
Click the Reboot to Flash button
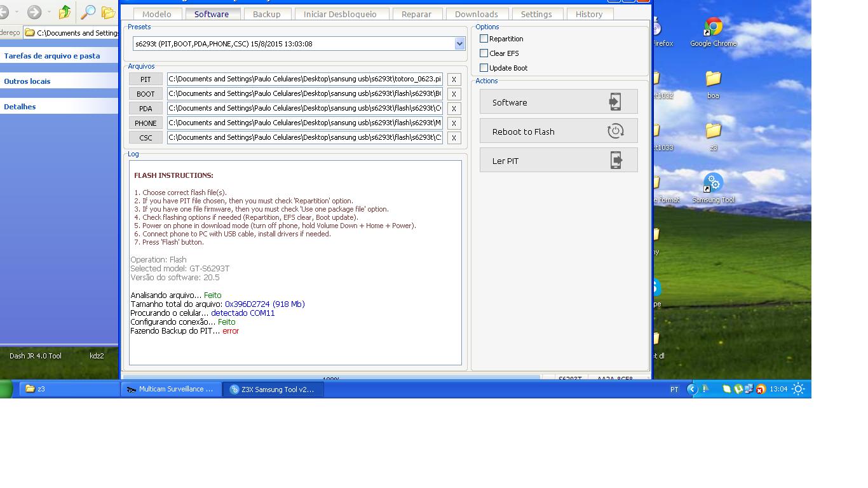pyautogui.click(x=559, y=131)
